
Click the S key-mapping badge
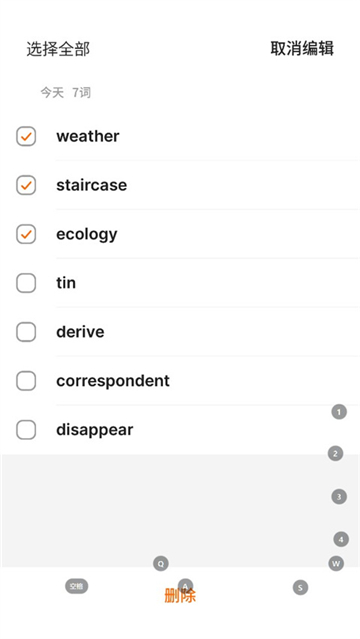coord(300,587)
